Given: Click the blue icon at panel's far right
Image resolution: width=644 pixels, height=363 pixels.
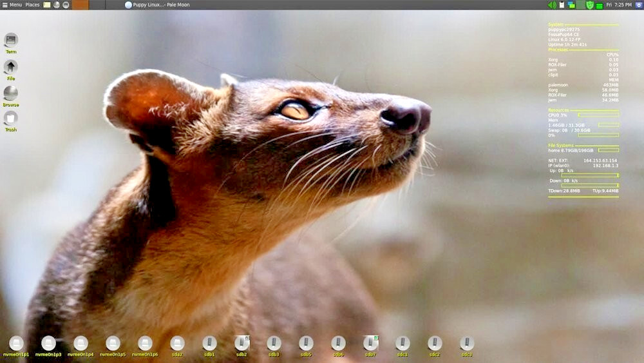Looking at the screenshot, I should pyautogui.click(x=639, y=5).
